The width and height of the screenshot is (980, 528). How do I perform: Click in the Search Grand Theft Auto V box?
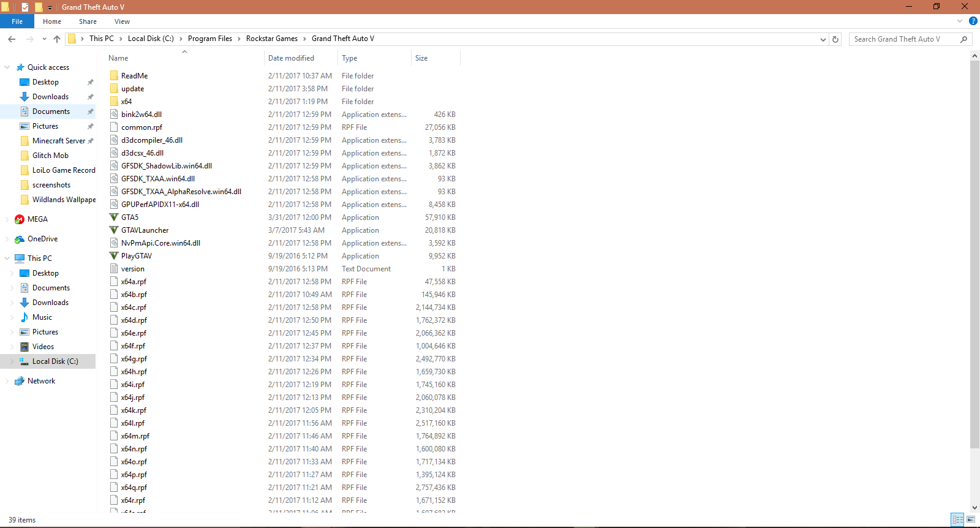(x=910, y=39)
